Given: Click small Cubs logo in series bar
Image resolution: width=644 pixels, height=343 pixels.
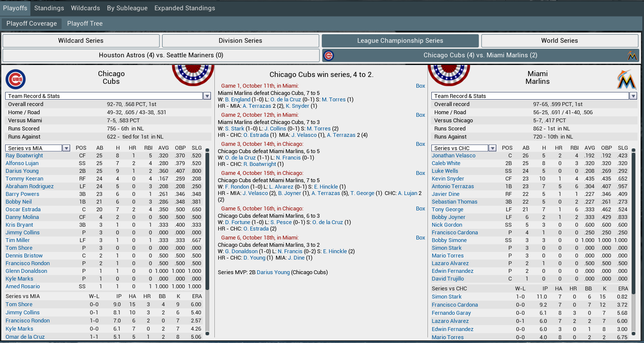Looking at the screenshot, I should pyautogui.click(x=329, y=56).
